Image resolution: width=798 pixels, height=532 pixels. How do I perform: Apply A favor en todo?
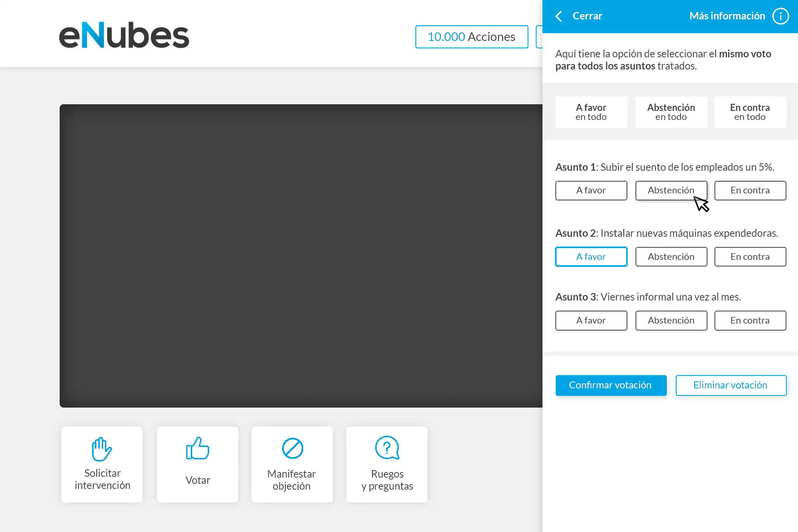point(591,112)
